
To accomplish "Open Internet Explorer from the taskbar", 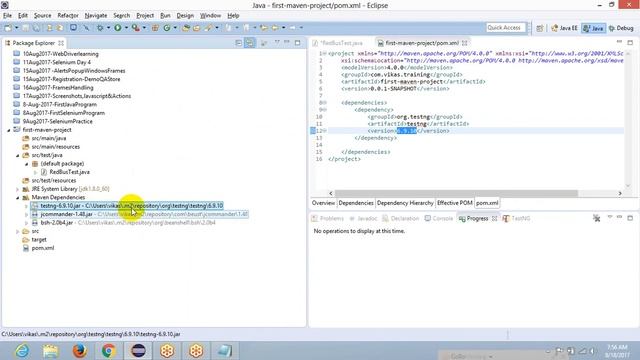I will click(22, 351).
